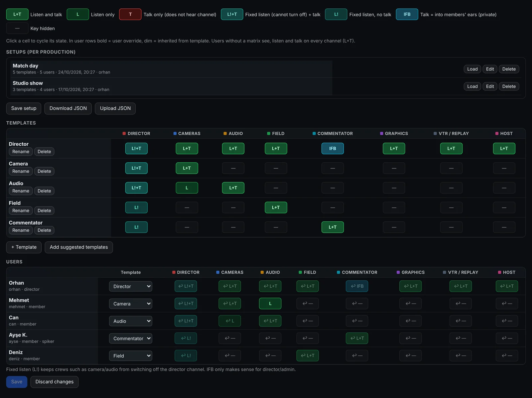Image resolution: width=532 pixels, height=398 pixels.
Task: Rename the Audio template
Action: point(21,191)
